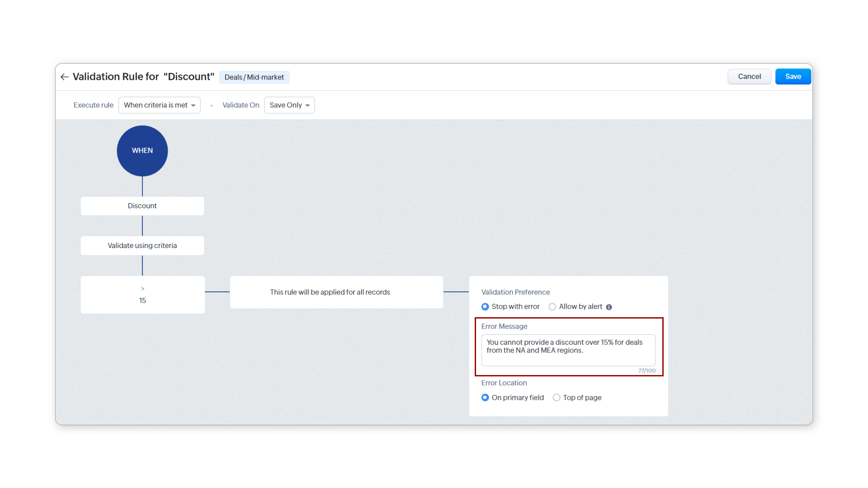Click the criteria value 15 box
The height and width of the screenshot is (488, 868).
142,299
